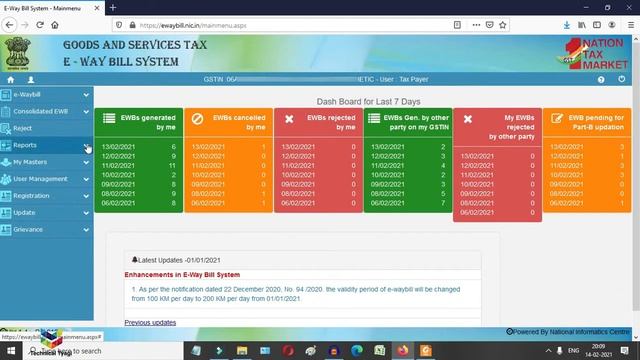Bookmark page with star icon

502,25
